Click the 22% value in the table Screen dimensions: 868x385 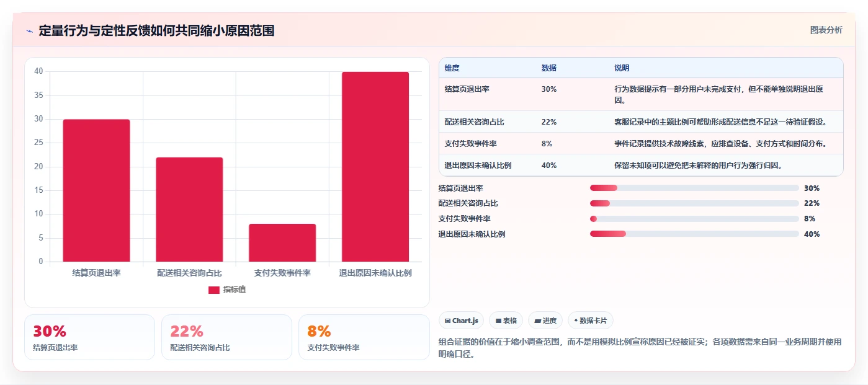549,122
